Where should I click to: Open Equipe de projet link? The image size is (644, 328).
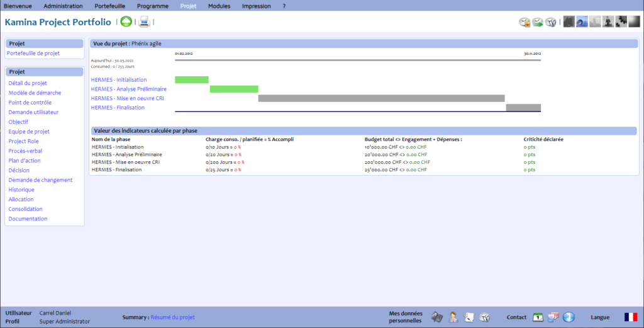point(29,132)
